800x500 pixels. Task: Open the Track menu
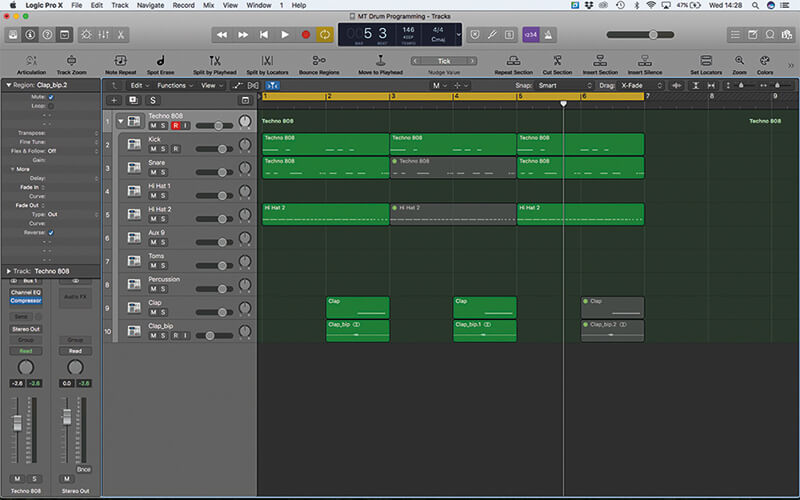pos(120,5)
